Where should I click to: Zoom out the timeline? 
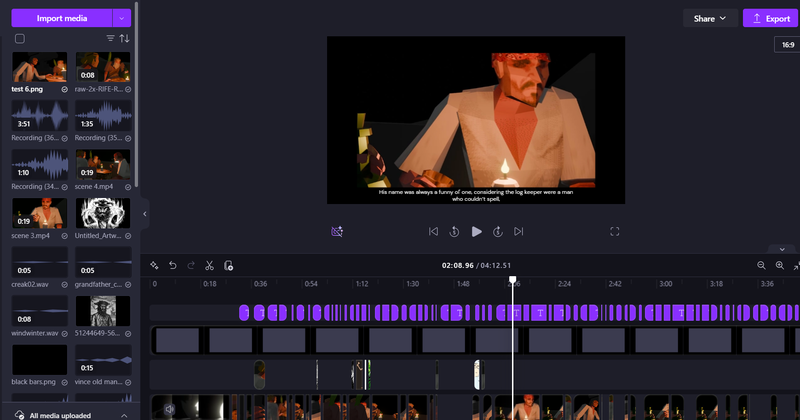(x=761, y=265)
